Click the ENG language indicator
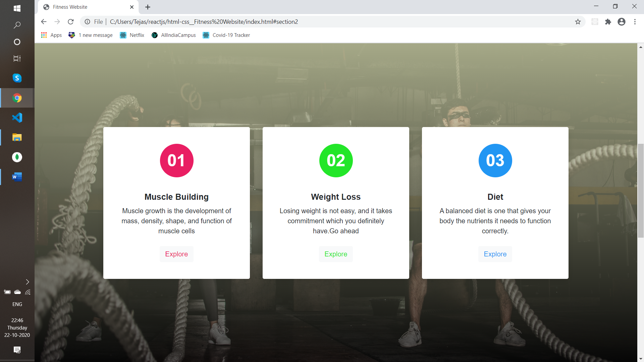644x362 pixels. (x=17, y=304)
